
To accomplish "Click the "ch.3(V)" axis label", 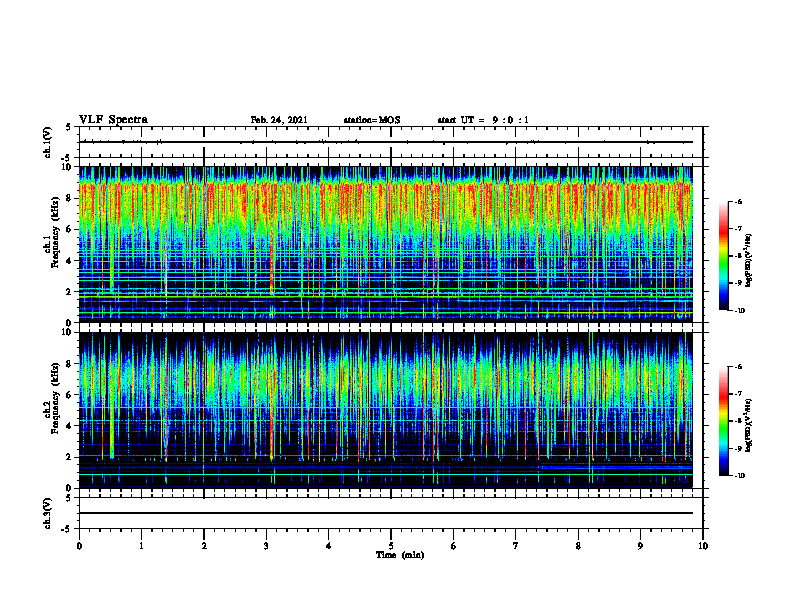I will (x=47, y=513).
